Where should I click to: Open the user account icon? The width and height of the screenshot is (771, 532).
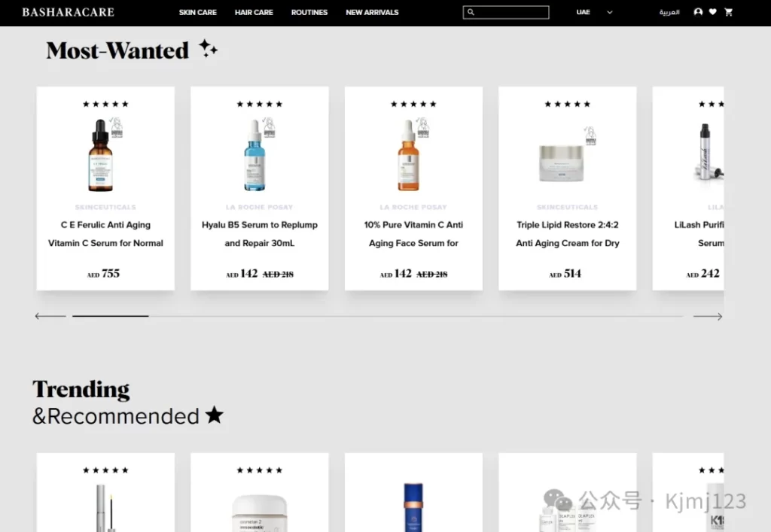[698, 12]
